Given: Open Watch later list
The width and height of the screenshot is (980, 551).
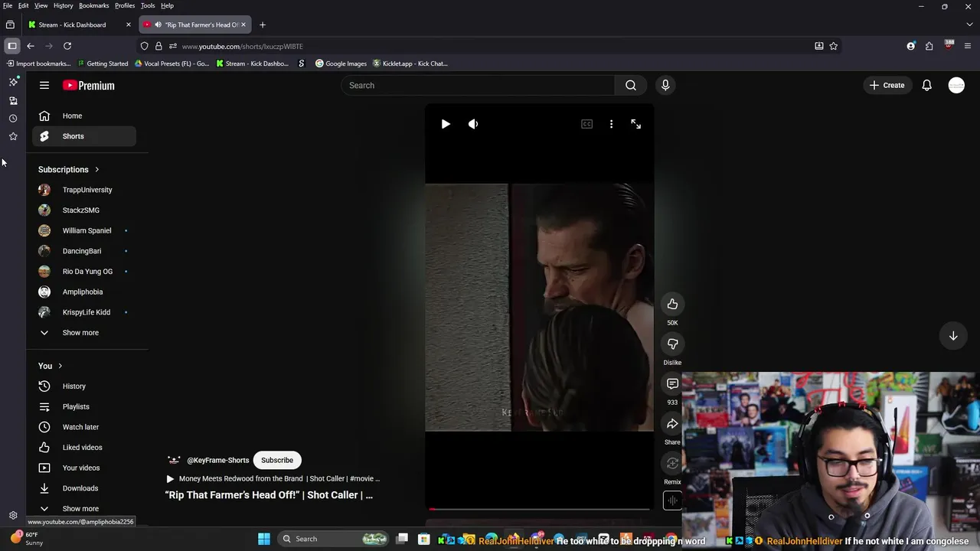Looking at the screenshot, I should 84,427.
